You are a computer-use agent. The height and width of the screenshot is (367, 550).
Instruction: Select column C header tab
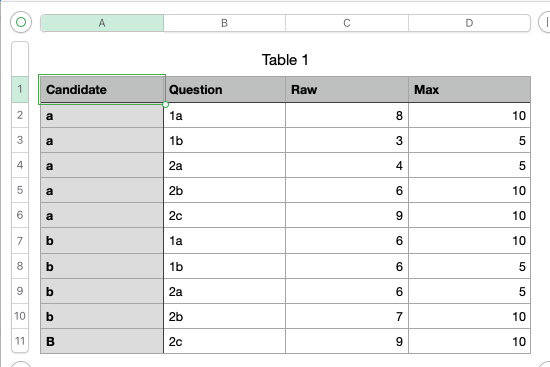point(347,23)
